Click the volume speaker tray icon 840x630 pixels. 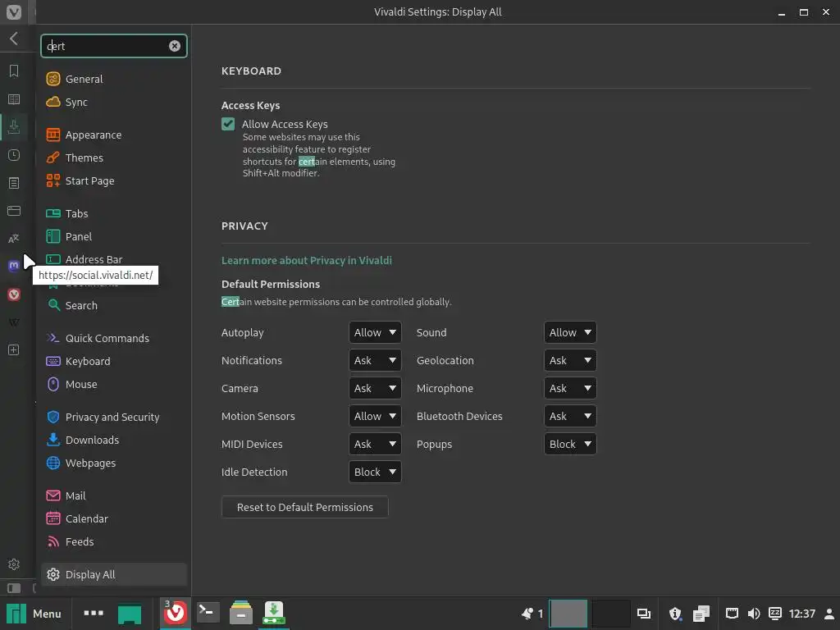point(753,614)
